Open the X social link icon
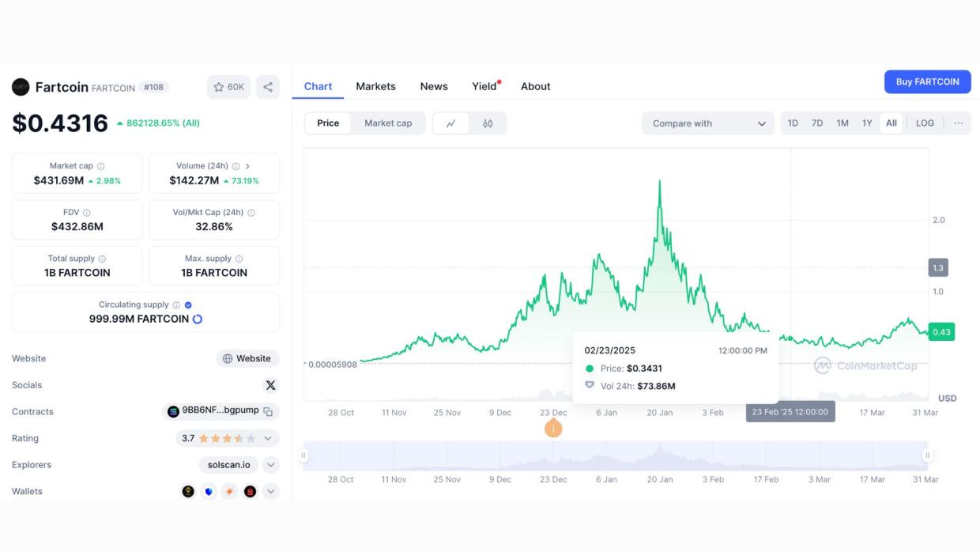Viewport: 980px width, 552px height. tap(271, 385)
